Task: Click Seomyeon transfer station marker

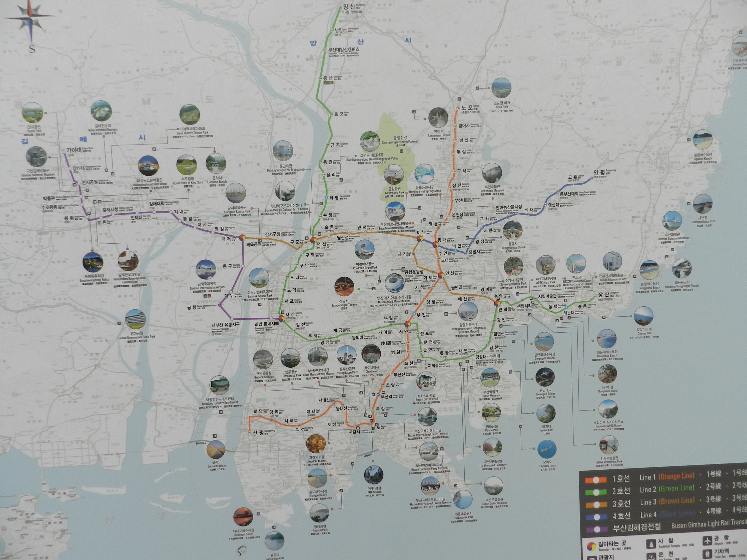Action: click(x=407, y=324)
